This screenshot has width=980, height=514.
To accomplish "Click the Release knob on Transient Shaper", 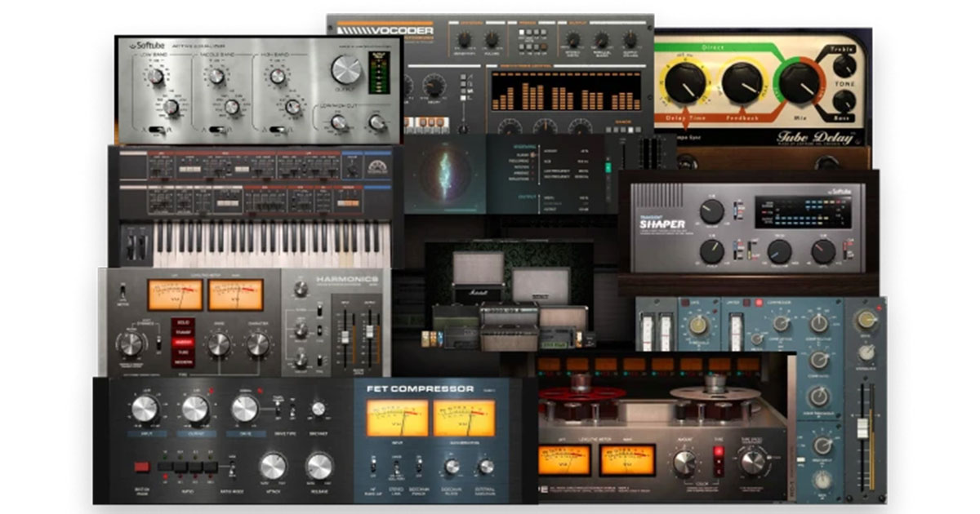I will click(x=822, y=250).
